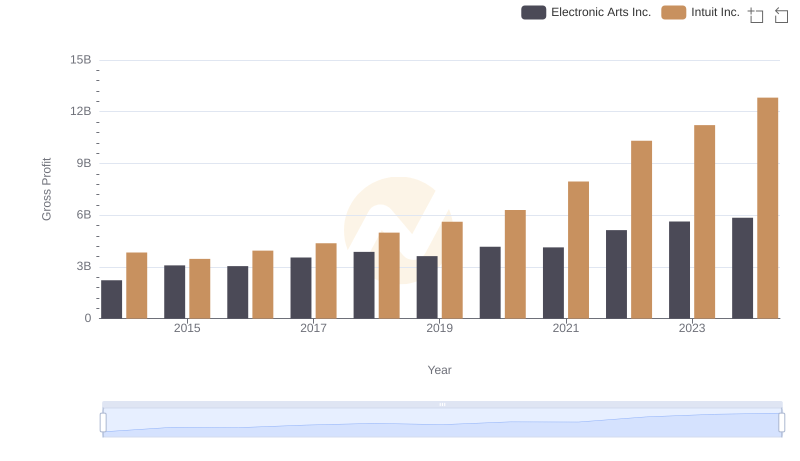Viewport: 800px width, 461px height.
Task: Click the Intuit tan legend swatch
Action: (673, 12)
